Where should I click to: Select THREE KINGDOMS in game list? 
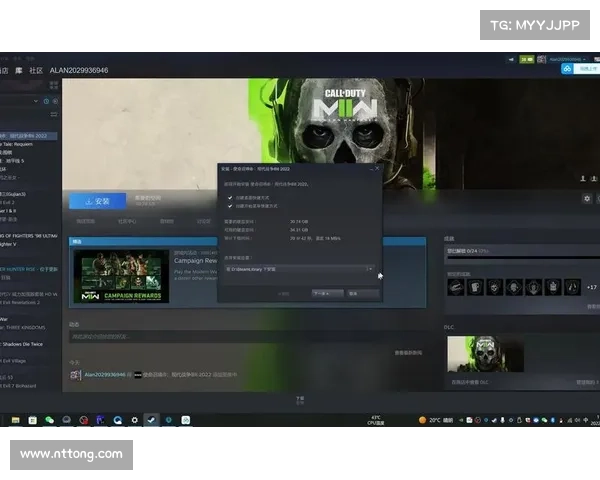[x=23, y=327]
